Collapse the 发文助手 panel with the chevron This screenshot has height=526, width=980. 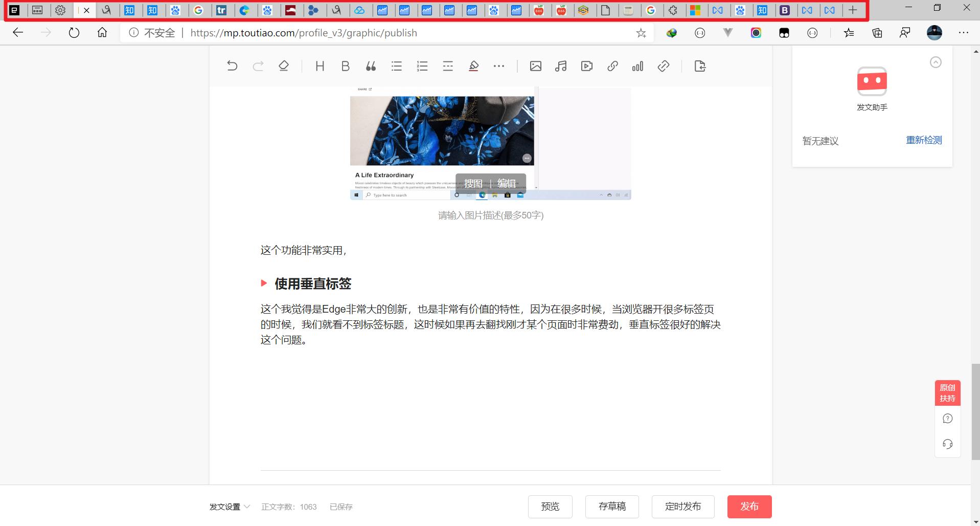coord(936,61)
